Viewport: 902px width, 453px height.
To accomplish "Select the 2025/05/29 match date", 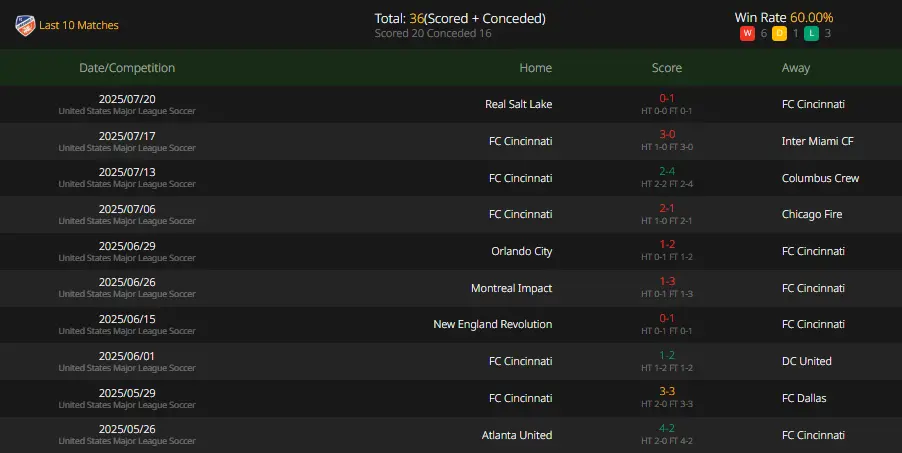I will click(x=127, y=393).
